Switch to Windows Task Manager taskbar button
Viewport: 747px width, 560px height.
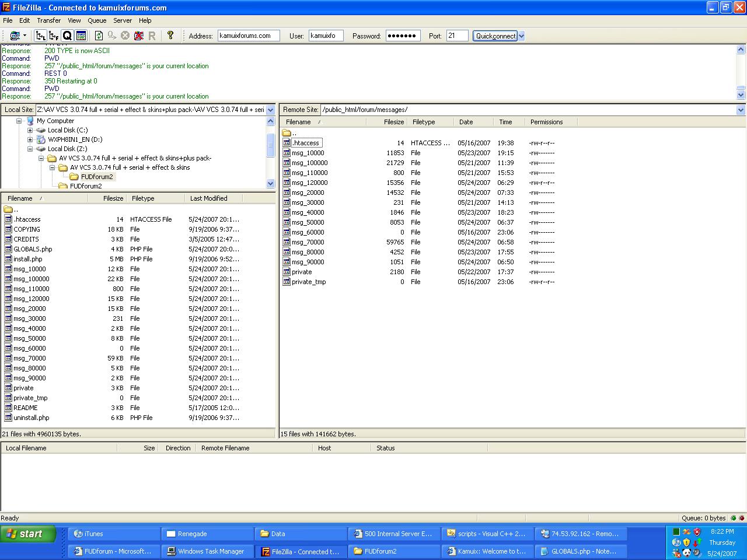[x=208, y=551]
